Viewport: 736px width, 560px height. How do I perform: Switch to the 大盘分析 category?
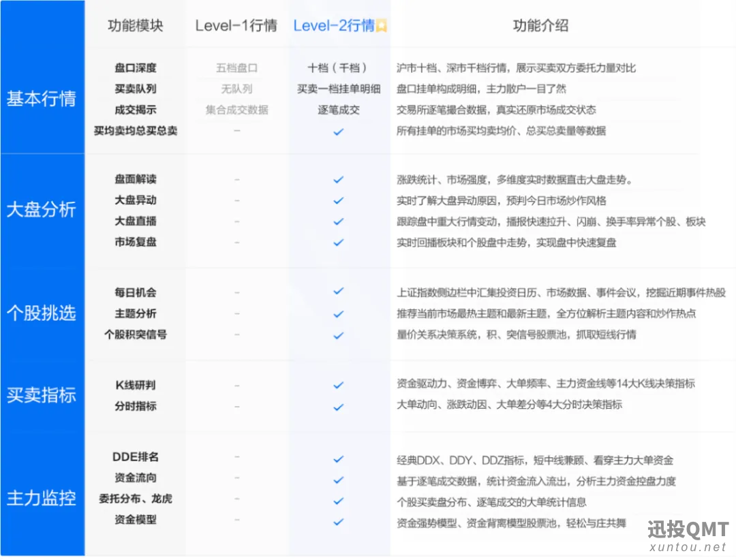[x=41, y=209]
